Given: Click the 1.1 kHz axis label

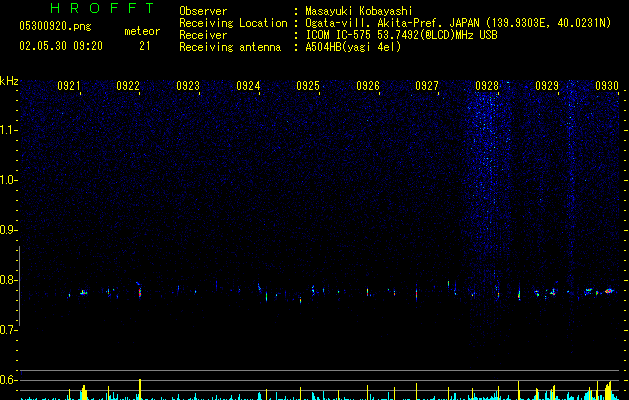Looking at the screenshot, I should 8,130.
